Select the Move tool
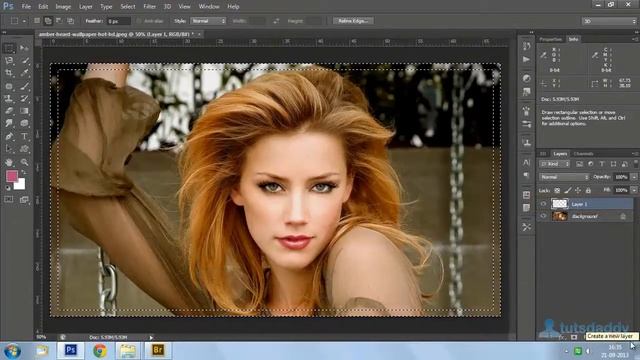Viewport: 640px width, 360px height. click(x=24, y=48)
